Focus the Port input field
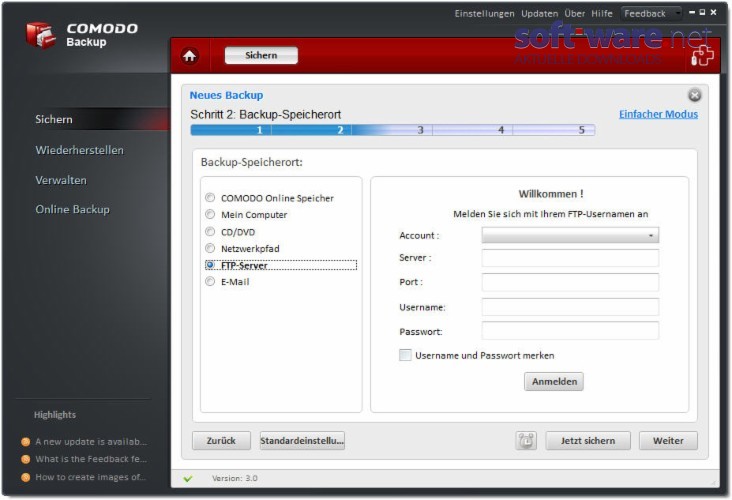Viewport: 732px width, 500px height. (570, 282)
